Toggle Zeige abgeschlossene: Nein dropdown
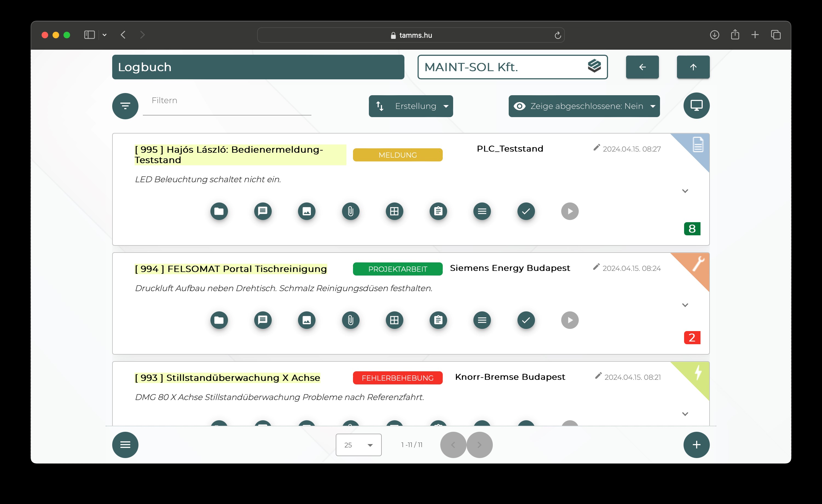The image size is (822, 504). 584,106
